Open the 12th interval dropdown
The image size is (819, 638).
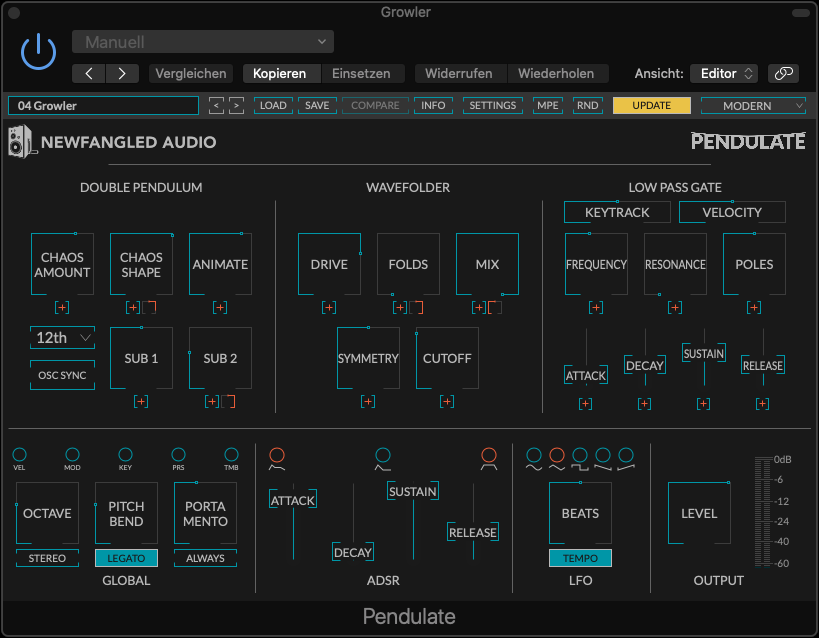click(62, 338)
